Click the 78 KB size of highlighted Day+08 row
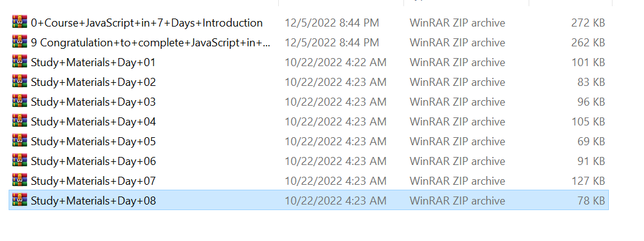The height and width of the screenshot is (241, 644). (x=591, y=201)
